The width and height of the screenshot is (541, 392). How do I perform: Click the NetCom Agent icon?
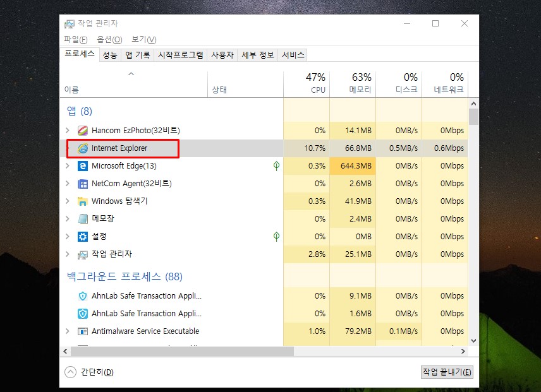(82, 184)
